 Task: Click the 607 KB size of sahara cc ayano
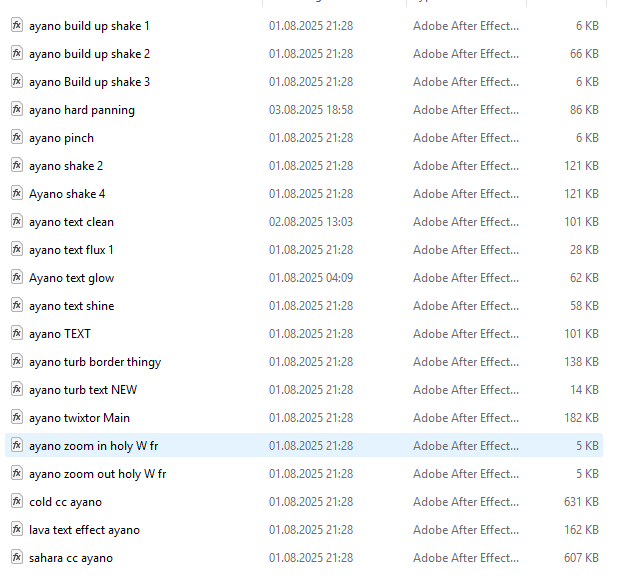point(581,558)
